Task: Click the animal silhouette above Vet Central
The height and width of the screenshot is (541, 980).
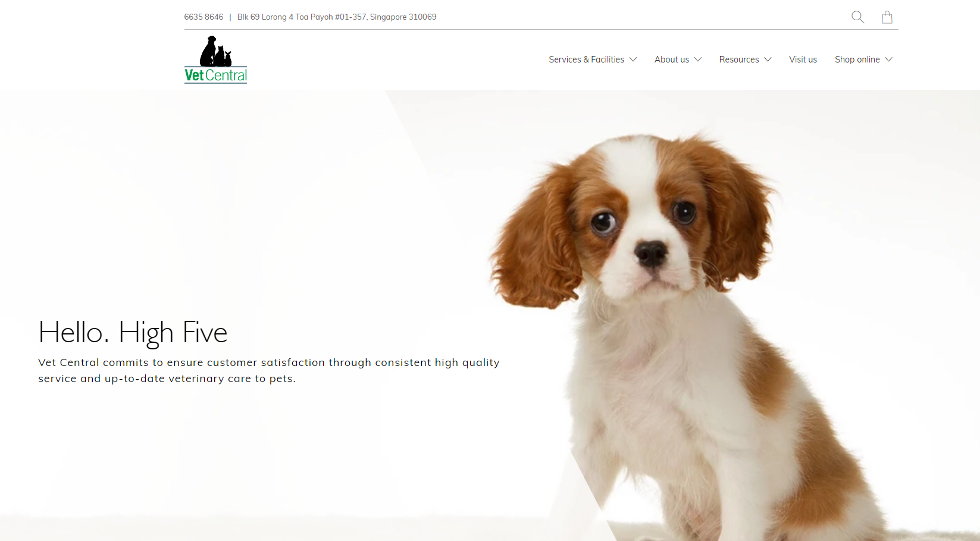Action: pyautogui.click(x=215, y=51)
